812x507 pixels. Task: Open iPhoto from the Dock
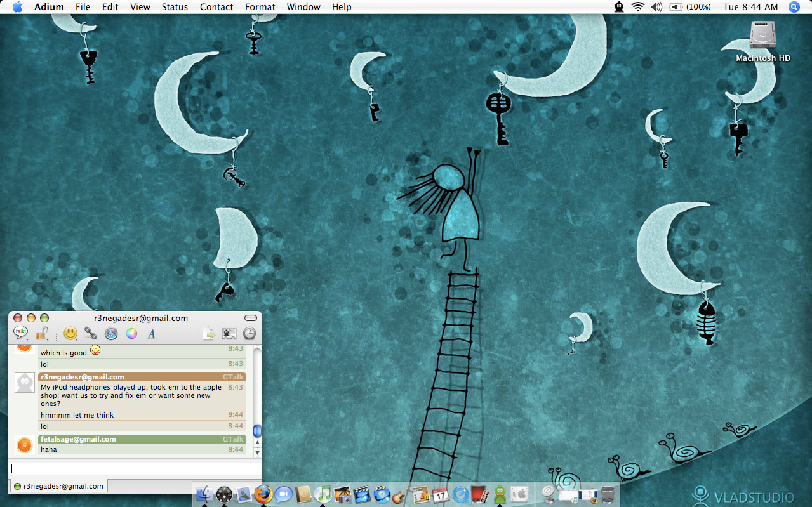click(342, 494)
